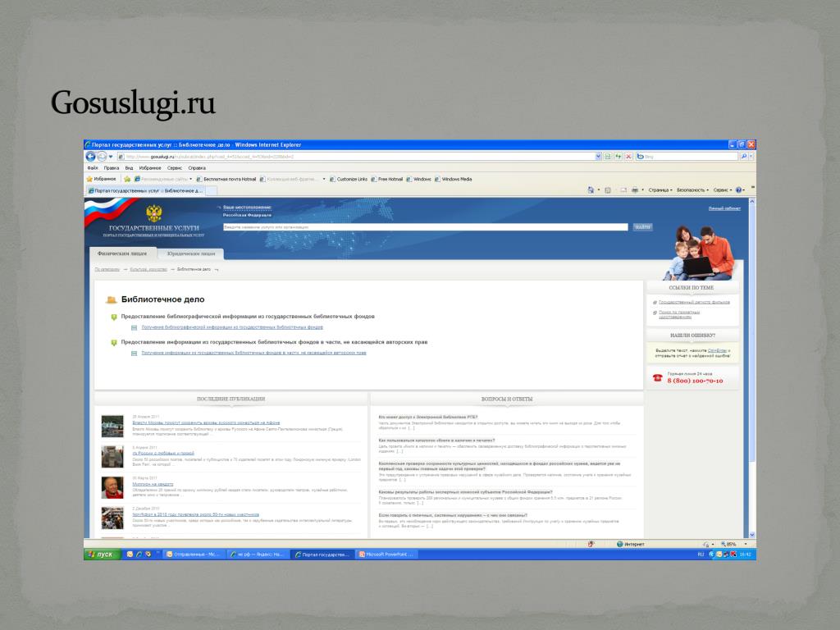Click Internet Explorer's Forward arrow button
840x630 pixels.
[101, 157]
